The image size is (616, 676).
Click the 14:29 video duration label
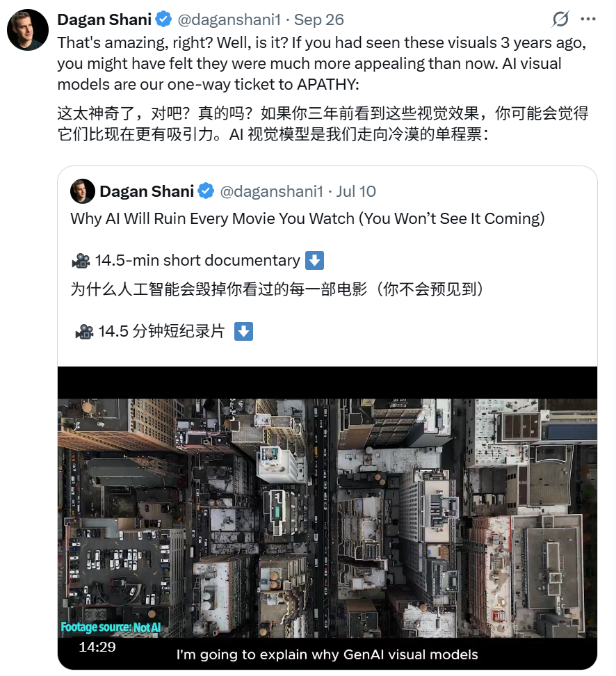point(97,647)
